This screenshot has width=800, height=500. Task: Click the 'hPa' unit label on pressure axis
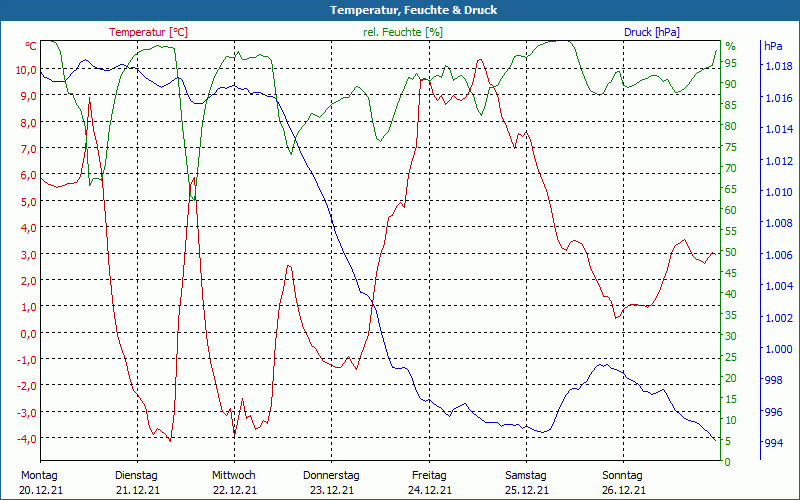[773, 46]
